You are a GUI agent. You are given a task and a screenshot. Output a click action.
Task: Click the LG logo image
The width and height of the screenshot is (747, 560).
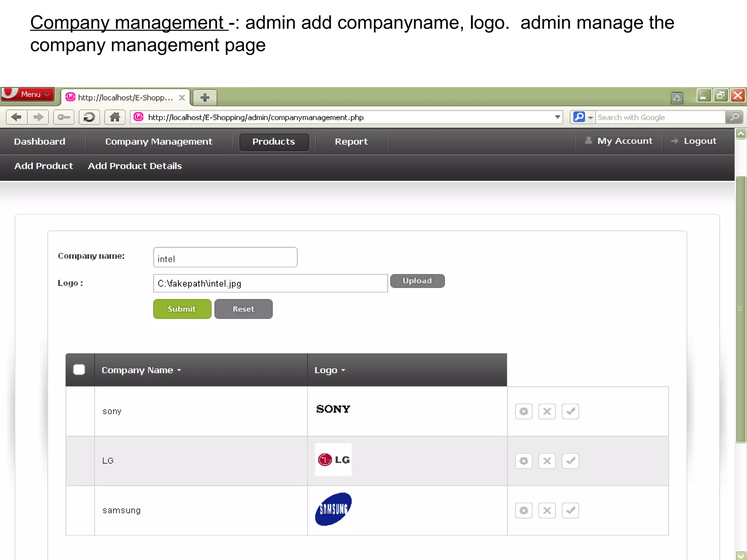click(333, 460)
